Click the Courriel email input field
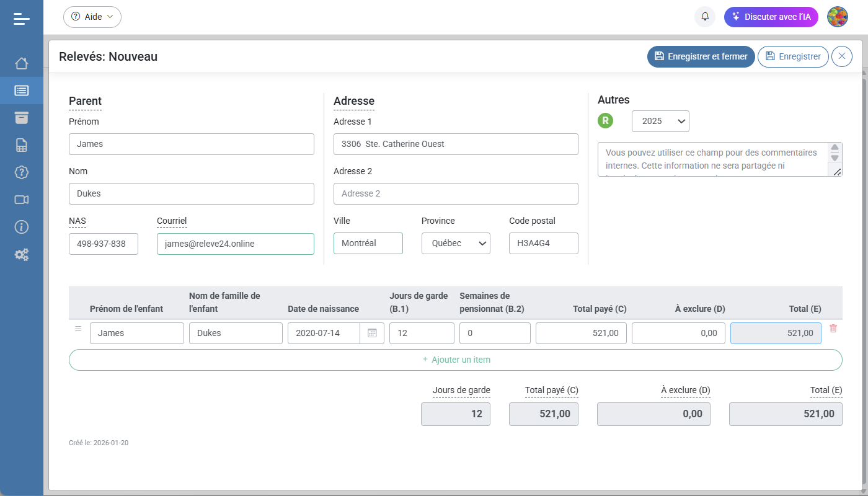868x496 pixels. (x=235, y=244)
